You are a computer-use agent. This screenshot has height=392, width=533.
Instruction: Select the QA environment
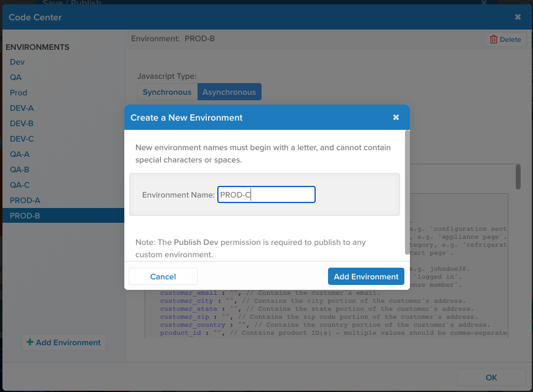point(16,78)
